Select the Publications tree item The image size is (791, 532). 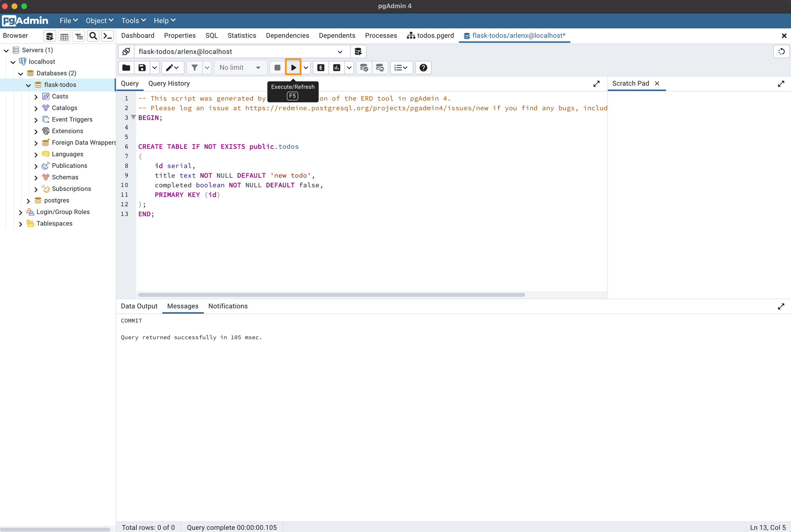click(69, 166)
